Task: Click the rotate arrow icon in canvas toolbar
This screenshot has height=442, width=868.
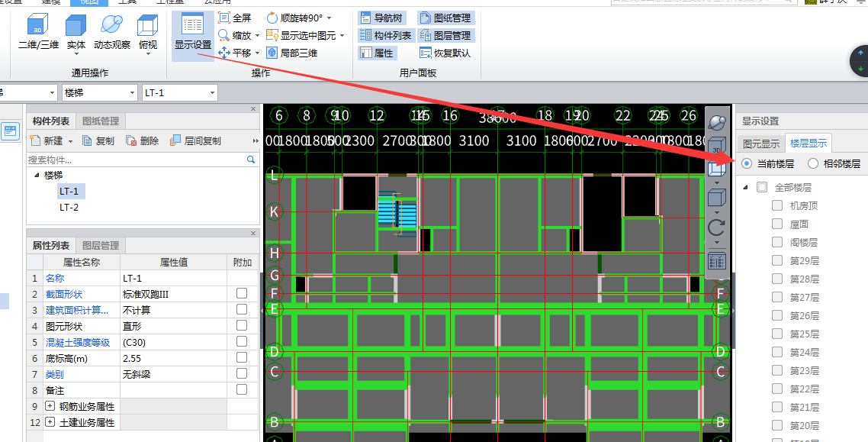Action: 718,227
